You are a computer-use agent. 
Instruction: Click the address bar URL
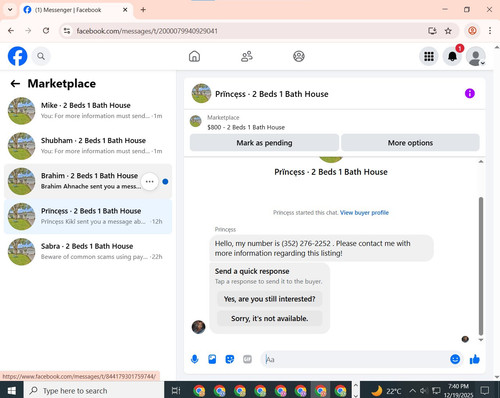pyautogui.click(x=147, y=31)
